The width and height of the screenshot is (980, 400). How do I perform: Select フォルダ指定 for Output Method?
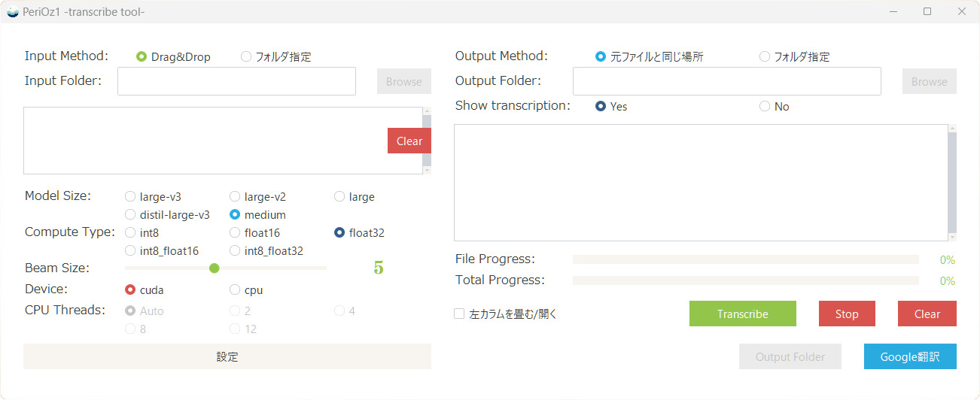pos(765,57)
